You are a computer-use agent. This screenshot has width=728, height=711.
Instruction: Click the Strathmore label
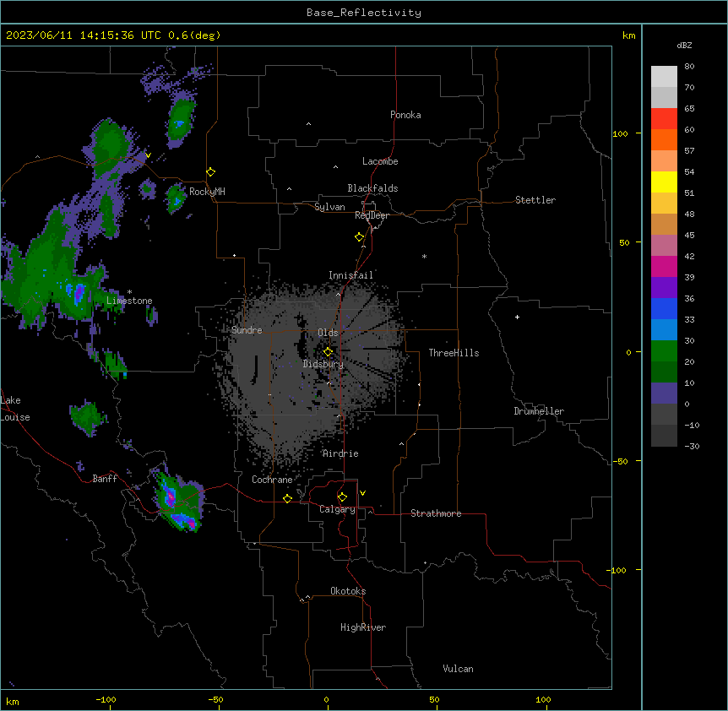coord(436,513)
